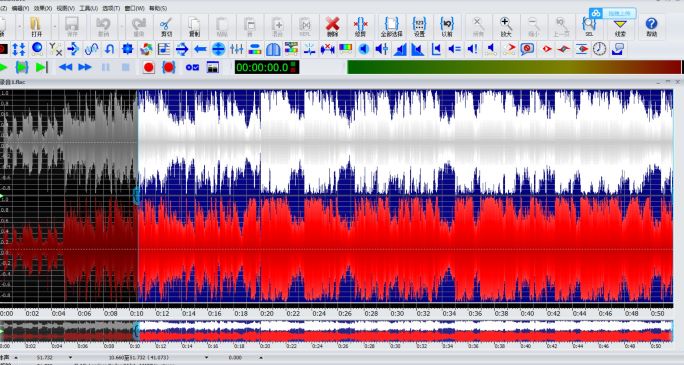Click the red X Delete icon
This screenshot has height=365, width=684.
tap(332, 26)
